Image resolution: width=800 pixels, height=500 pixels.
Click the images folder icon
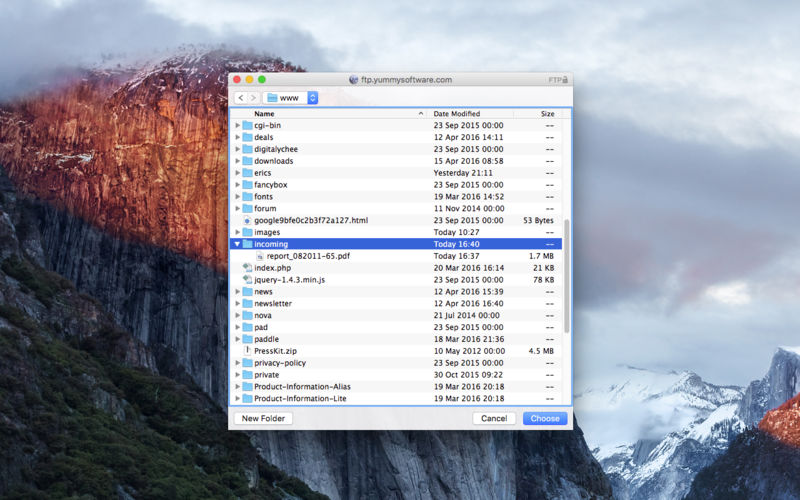[x=247, y=232]
